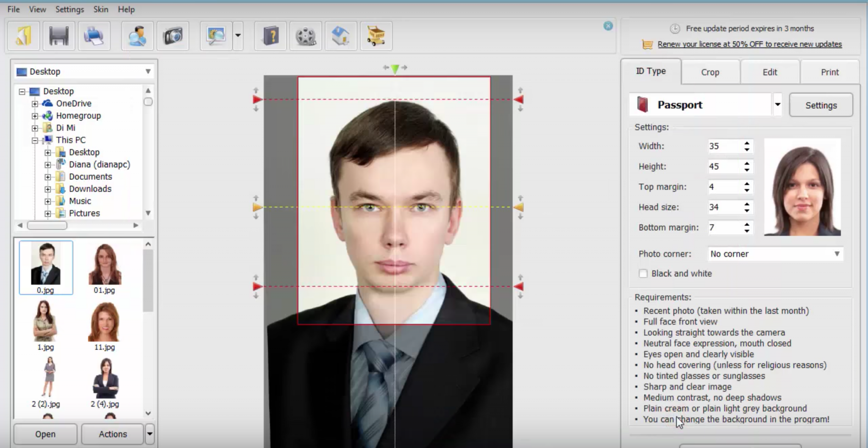Viewport: 868px width, 448px height.
Task: Switch to the Print tab
Action: (829, 72)
